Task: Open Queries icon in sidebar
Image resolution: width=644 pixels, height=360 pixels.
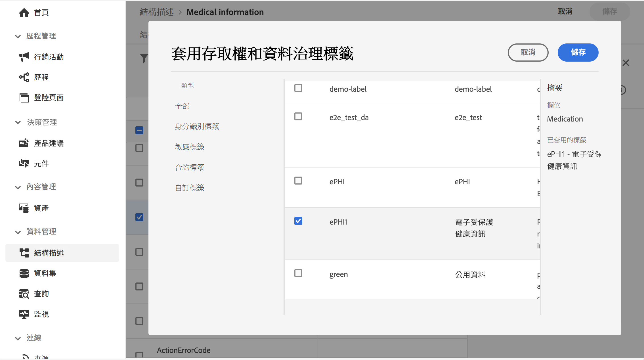Action: tap(24, 294)
